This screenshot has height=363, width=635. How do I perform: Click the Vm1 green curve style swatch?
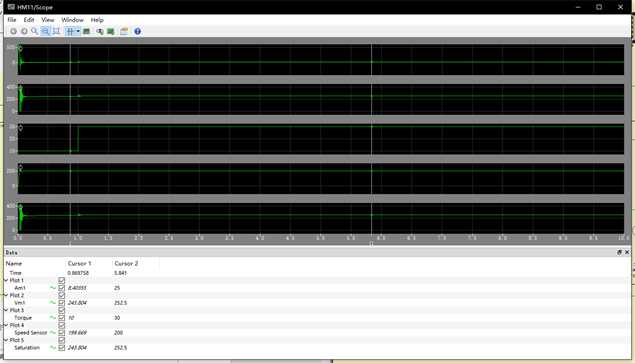[53, 303]
